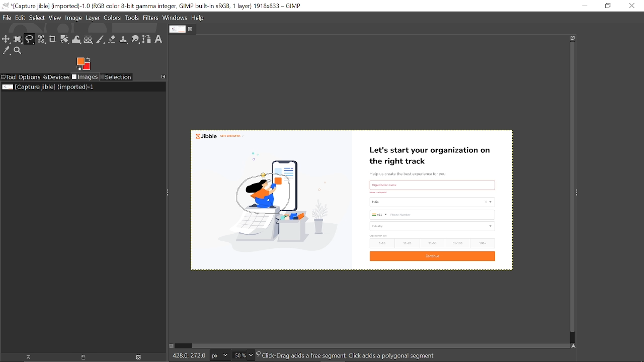The width and height of the screenshot is (644, 362).
Task: Open the Filters menu
Action: pos(151,18)
